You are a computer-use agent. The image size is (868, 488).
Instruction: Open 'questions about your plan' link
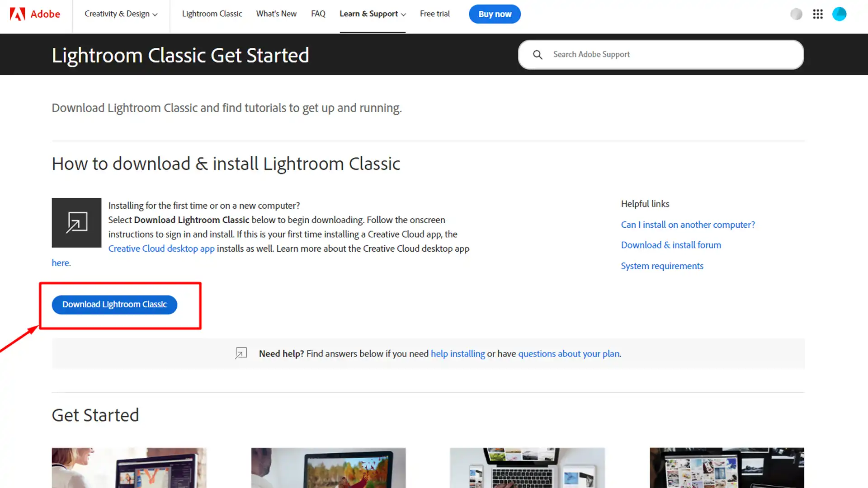click(x=569, y=354)
